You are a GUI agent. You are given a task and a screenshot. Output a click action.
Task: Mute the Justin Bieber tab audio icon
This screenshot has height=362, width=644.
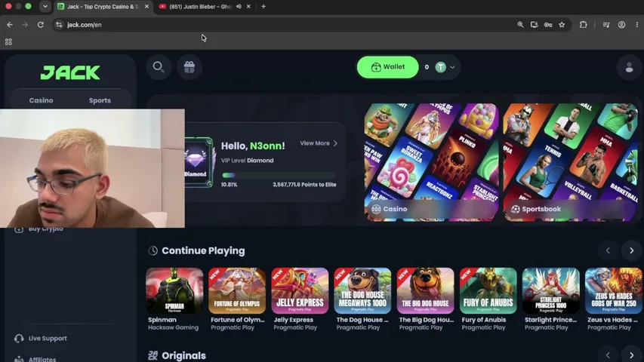point(239,7)
